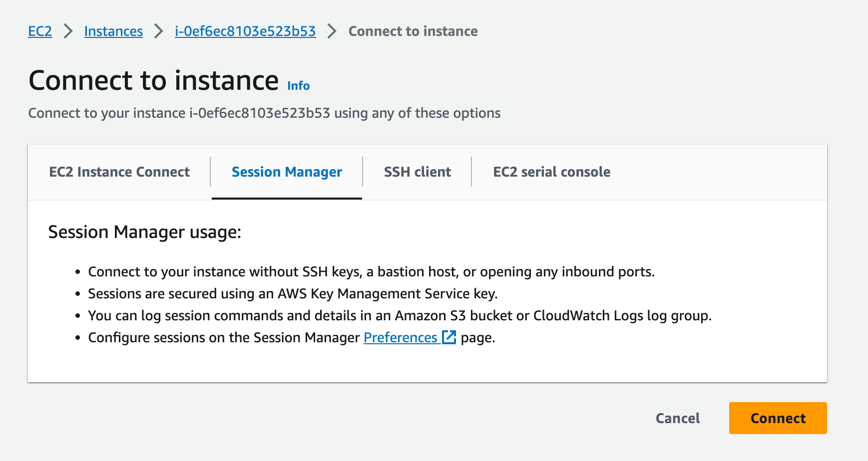Click the chevron after the EC2 breadcrumb

pyautogui.click(x=68, y=31)
